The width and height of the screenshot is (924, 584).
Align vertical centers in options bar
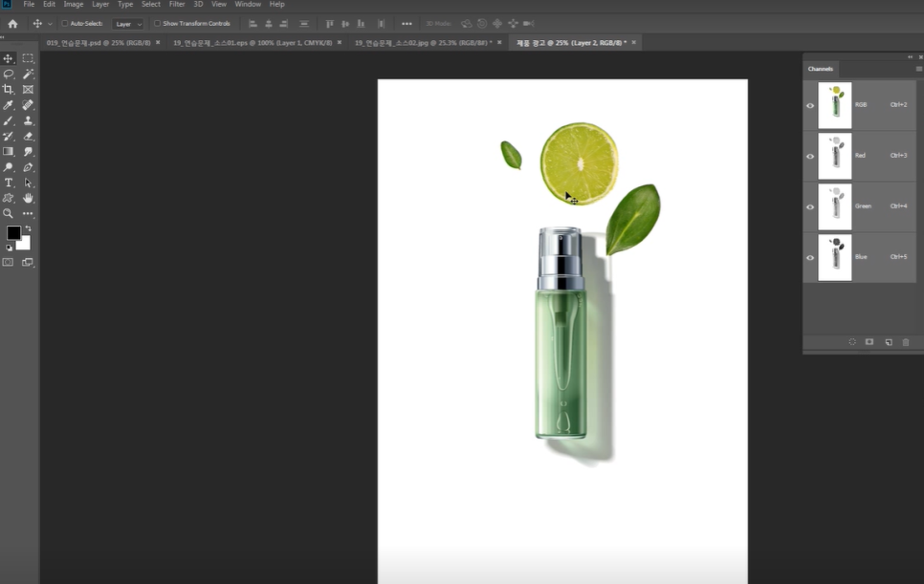click(344, 24)
